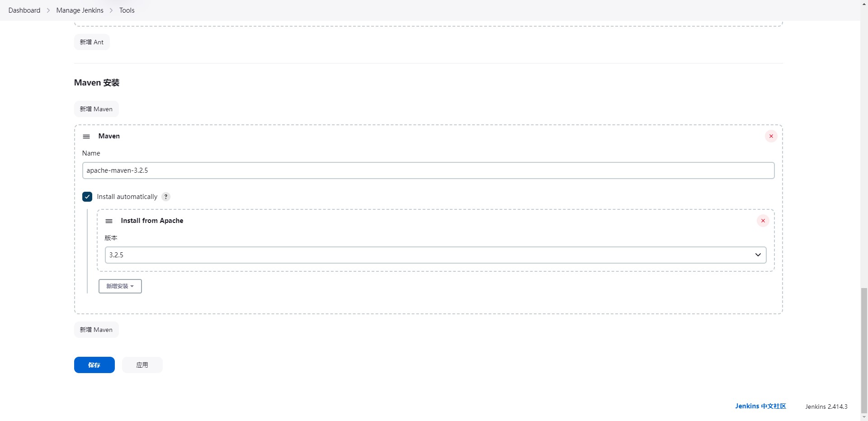Image resolution: width=868 pixels, height=421 pixels.
Task: Click the scrollbar down arrow
Action: (863, 417)
